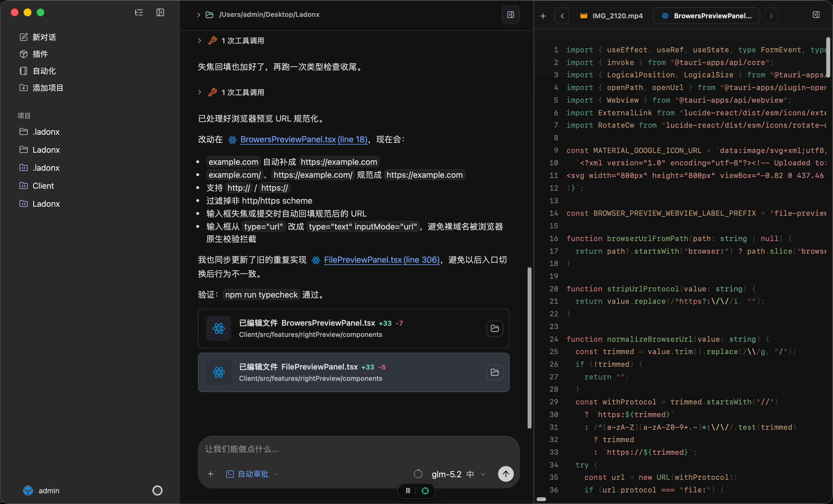The image size is (833, 504).
Task: Select the .ladonx code project
Action: click(x=40, y=168)
